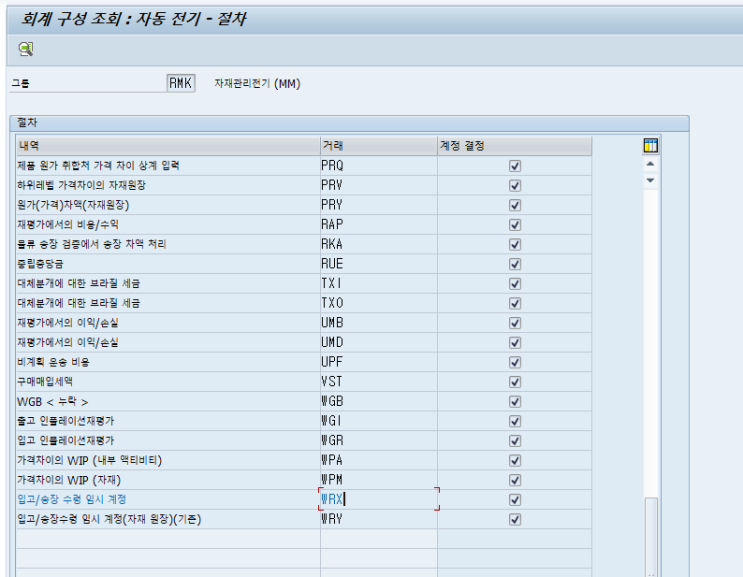Toggle the checkbox in the PRV row
This screenshot has height=577, width=743.
pos(515,186)
